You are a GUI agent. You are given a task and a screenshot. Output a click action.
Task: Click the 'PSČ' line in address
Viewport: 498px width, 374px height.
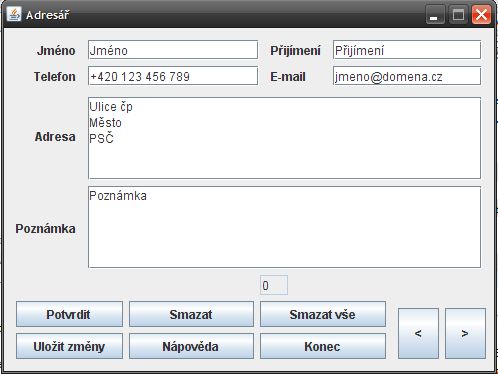coord(101,138)
